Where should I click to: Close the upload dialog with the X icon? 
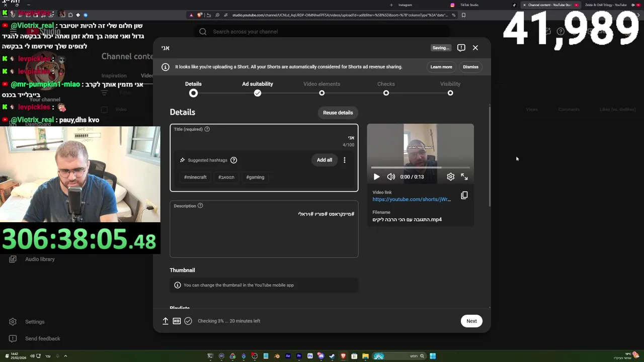475,48
